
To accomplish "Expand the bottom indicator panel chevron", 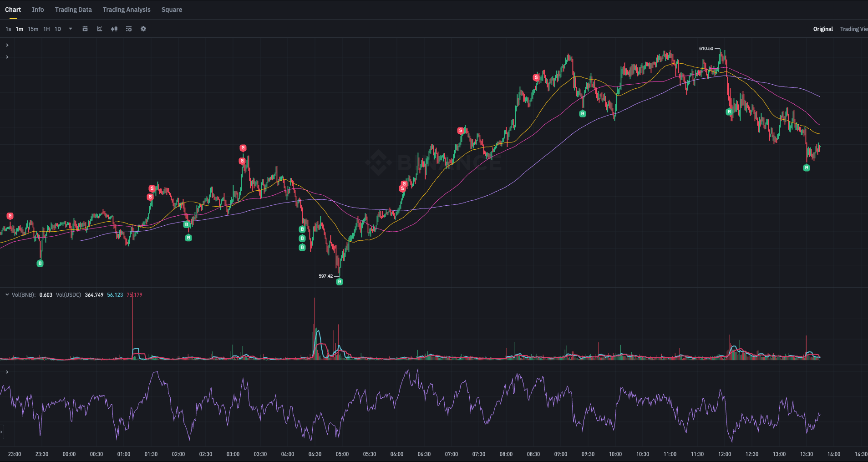I will 7,372.
